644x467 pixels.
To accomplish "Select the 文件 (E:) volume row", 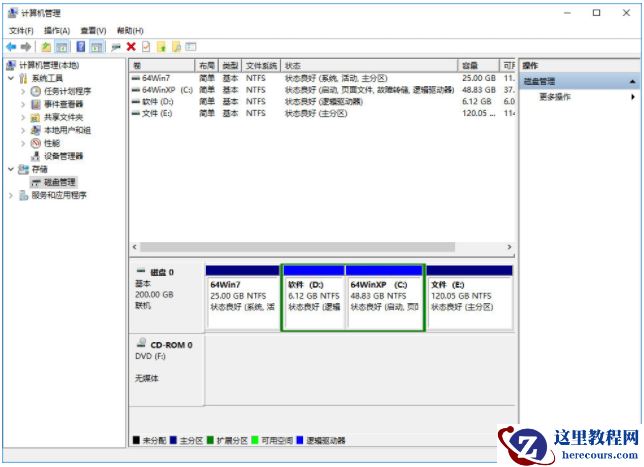I will (x=322, y=113).
